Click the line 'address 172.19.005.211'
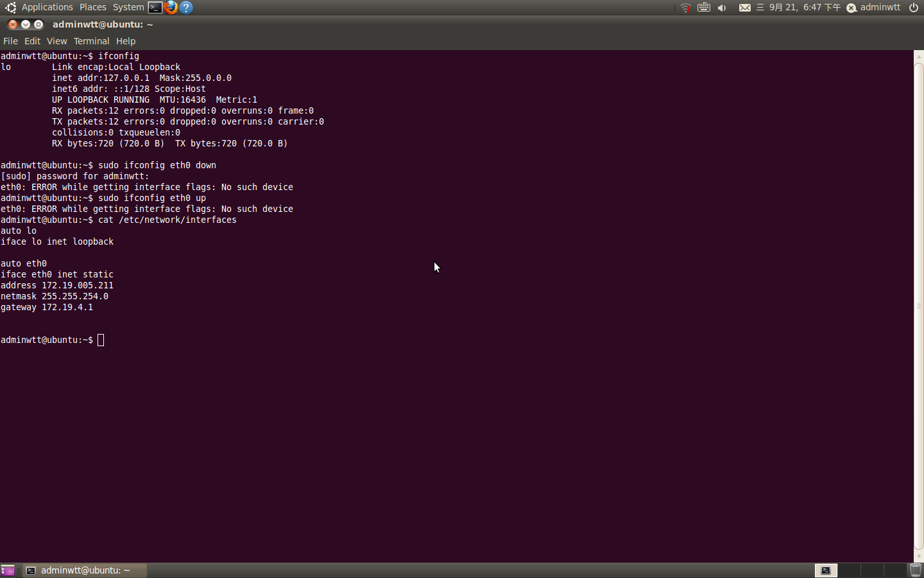This screenshot has width=924, height=578. tap(57, 285)
